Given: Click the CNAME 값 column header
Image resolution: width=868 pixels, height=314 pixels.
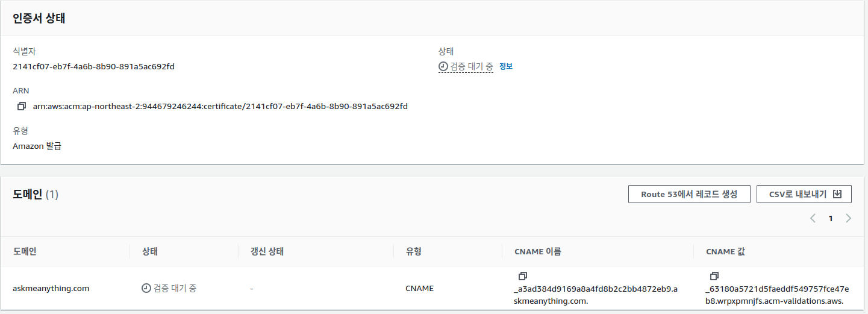Looking at the screenshot, I should 725,251.
